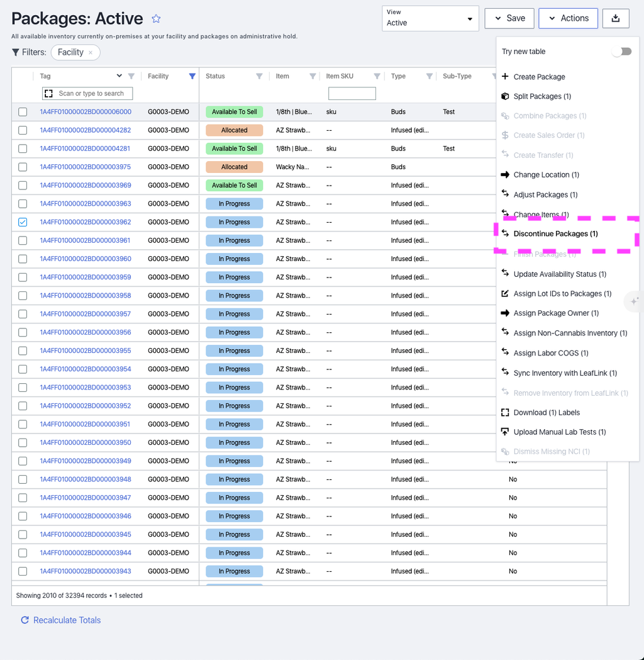Uncheck the selected package ending 3962
This screenshot has width=644, height=660.
click(23, 222)
